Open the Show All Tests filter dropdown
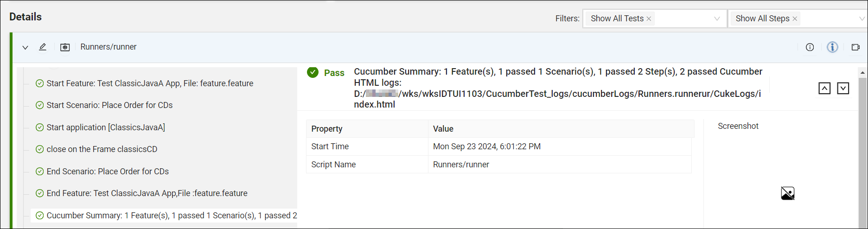Viewport: 868px width, 229px height. [x=717, y=19]
